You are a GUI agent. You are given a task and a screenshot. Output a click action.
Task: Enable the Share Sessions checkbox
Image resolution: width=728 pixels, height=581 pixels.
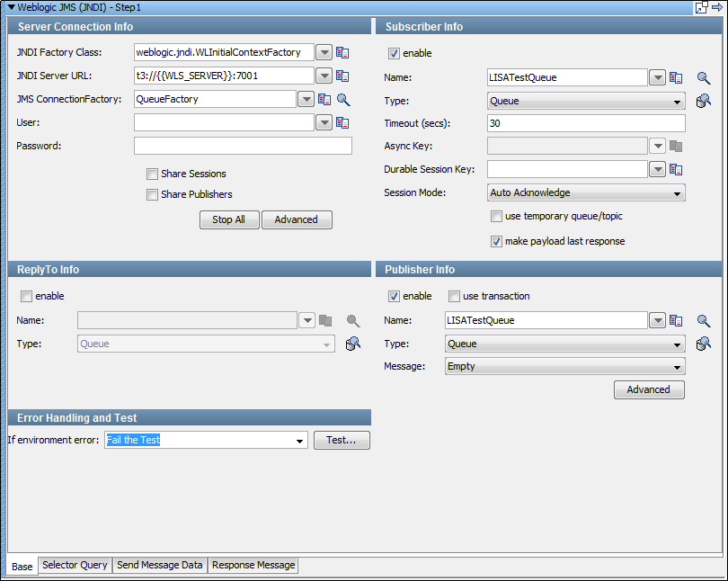point(152,174)
